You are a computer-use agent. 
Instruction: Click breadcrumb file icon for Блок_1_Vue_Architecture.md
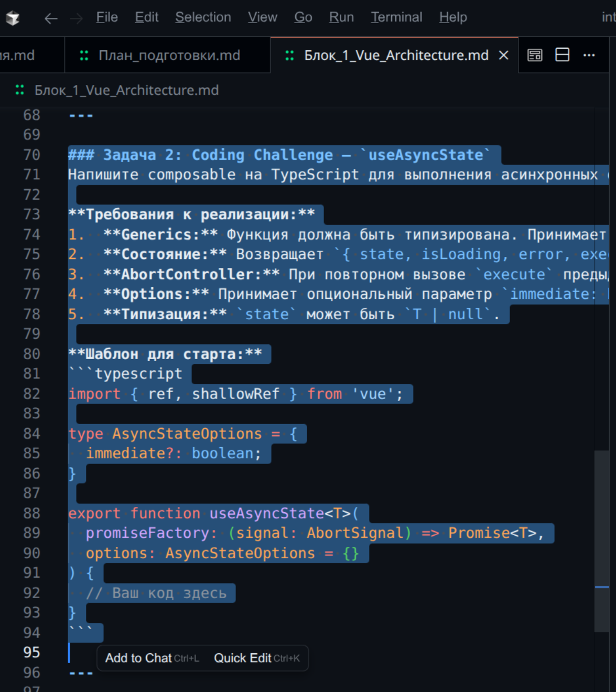pos(20,90)
